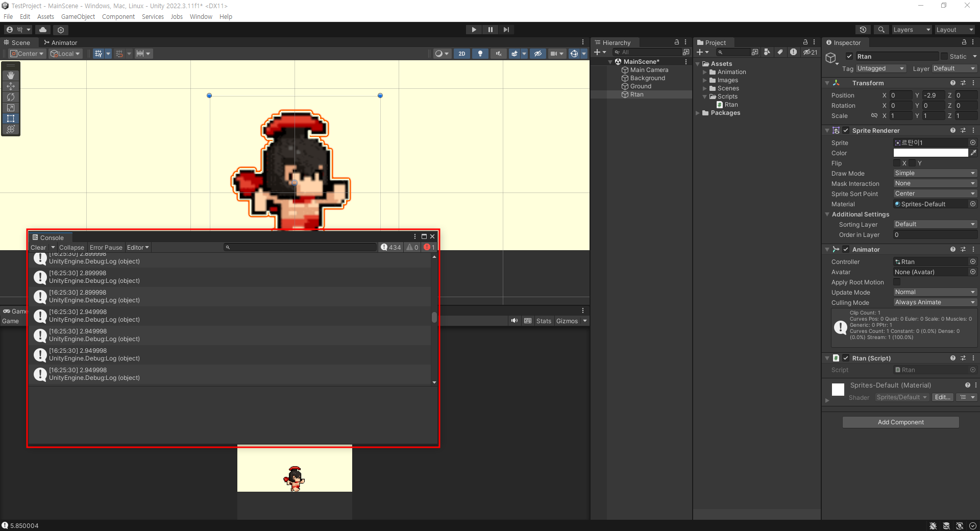Open the Unity Version Control icon

click(x=61, y=30)
